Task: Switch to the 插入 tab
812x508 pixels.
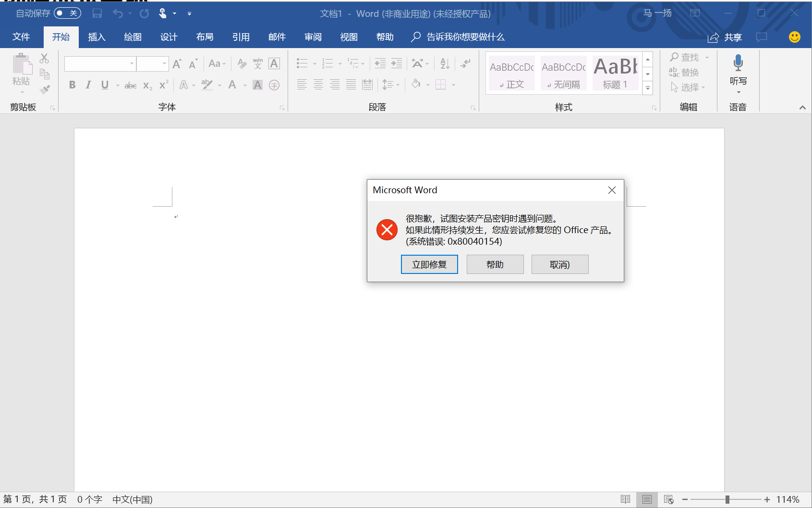Action: point(97,37)
